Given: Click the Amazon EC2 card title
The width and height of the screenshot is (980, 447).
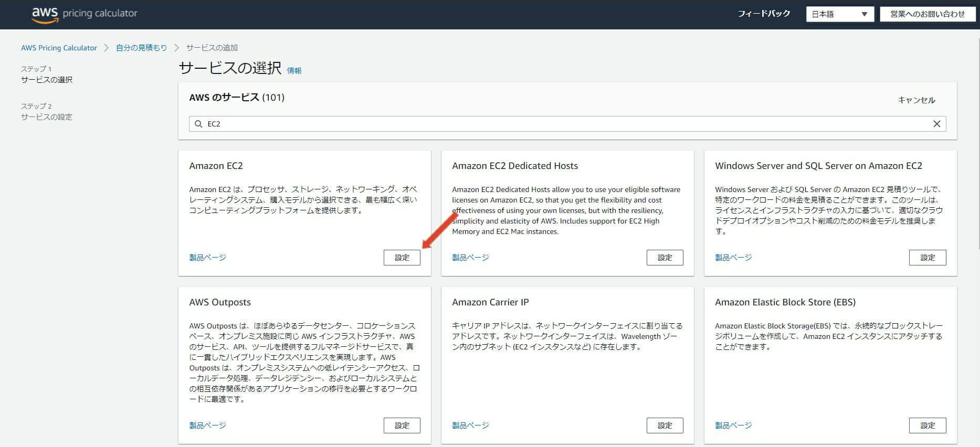Looking at the screenshot, I should click(x=216, y=166).
